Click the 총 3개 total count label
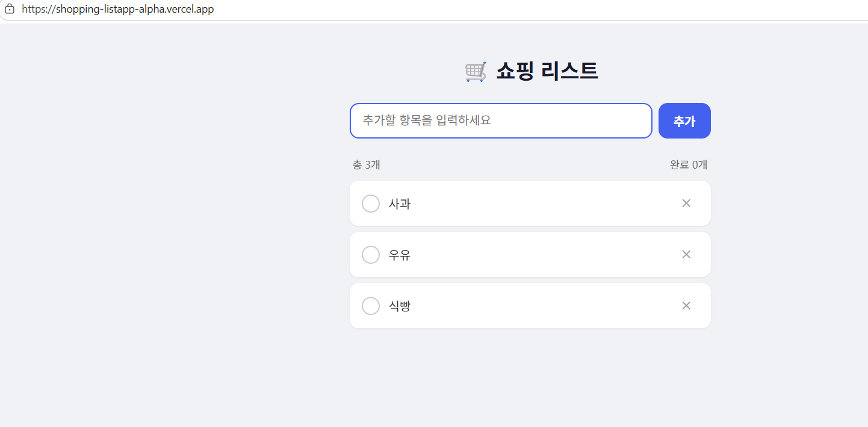This screenshot has width=868, height=427. [x=366, y=165]
